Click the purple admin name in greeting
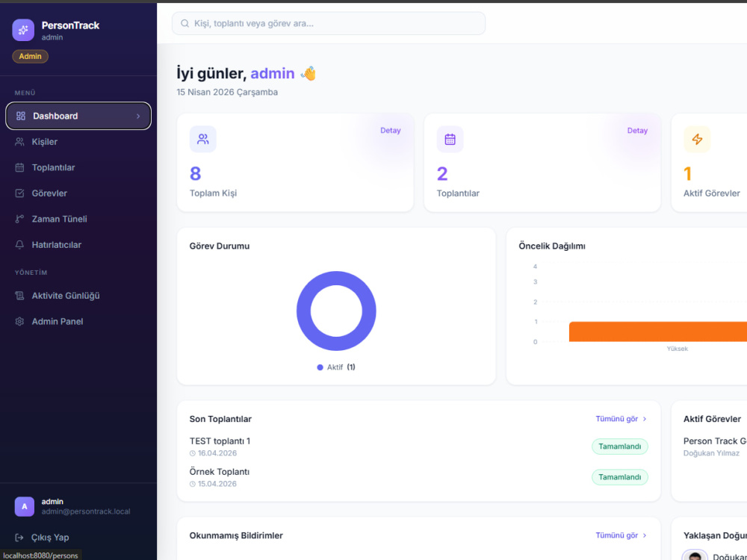This screenshot has width=747, height=560. click(273, 73)
